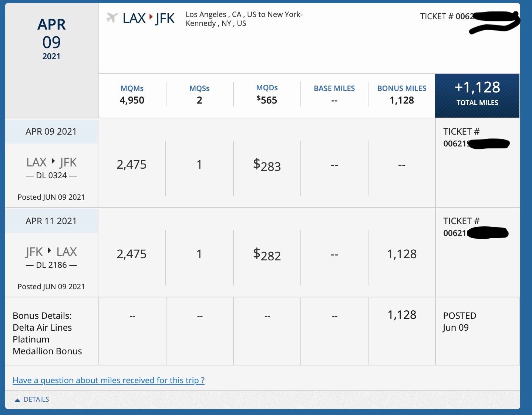Click the arrow in the LAX to JFK segment
This screenshot has width=532, height=415.
(x=53, y=161)
